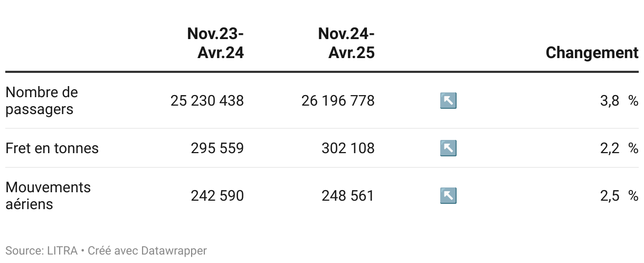644x263 pixels.
Task: Select the value 25 230 438
Action: tap(207, 100)
